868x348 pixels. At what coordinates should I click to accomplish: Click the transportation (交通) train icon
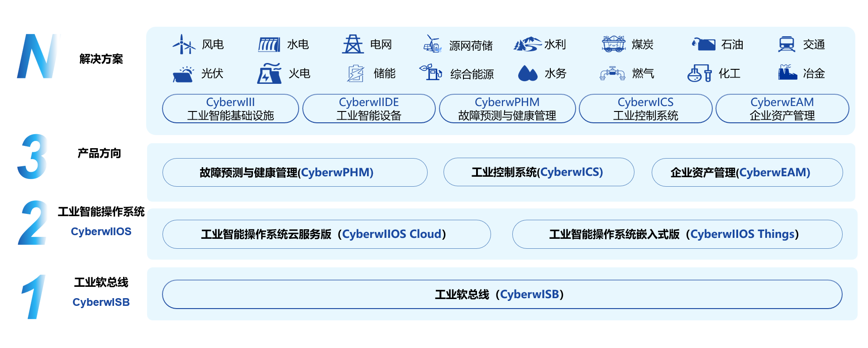pos(787,44)
